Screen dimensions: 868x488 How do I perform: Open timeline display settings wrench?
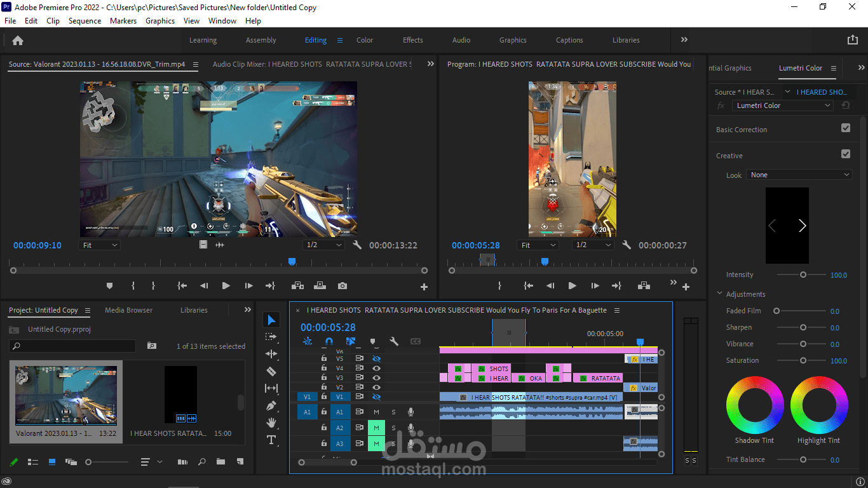[x=394, y=341]
